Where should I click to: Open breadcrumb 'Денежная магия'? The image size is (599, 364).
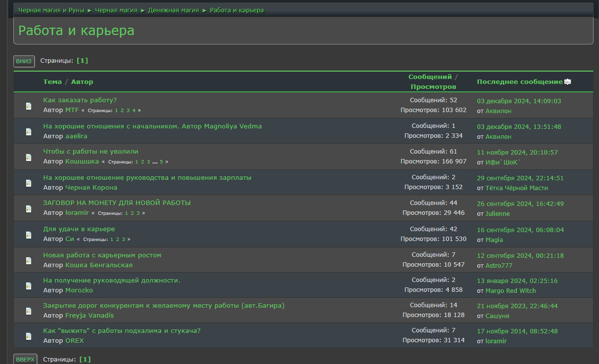[x=173, y=10]
